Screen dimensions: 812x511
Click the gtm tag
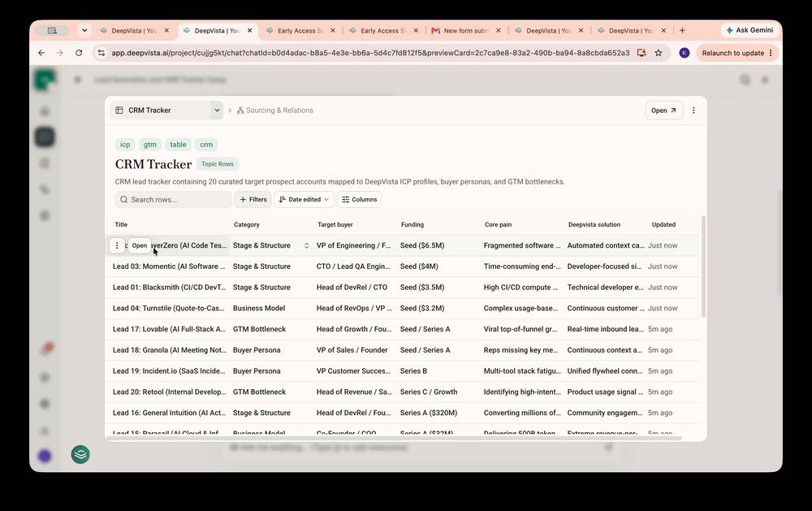(x=150, y=145)
